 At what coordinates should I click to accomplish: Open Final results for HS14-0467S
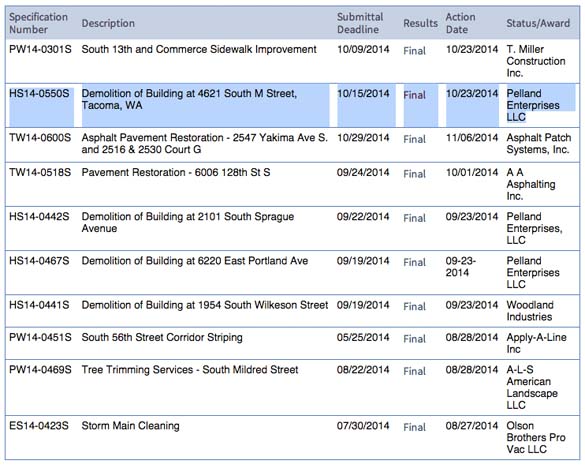point(414,262)
